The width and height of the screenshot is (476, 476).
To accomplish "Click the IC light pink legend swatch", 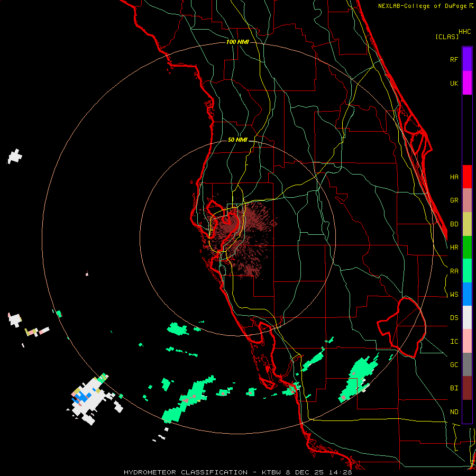I will (467, 341).
